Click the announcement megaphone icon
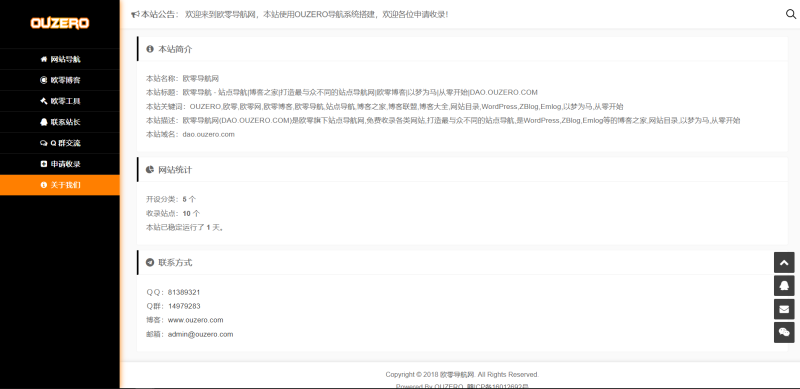The height and width of the screenshot is (389, 800). click(135, 15)
